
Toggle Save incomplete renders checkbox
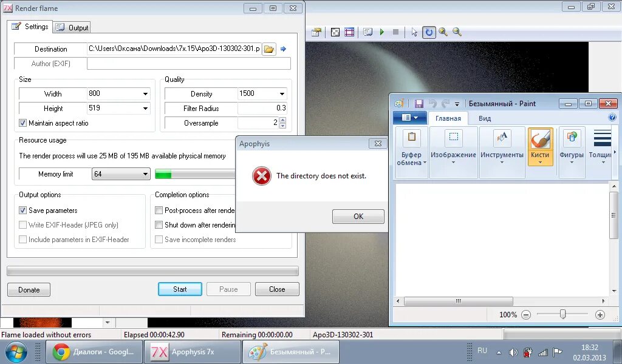(x=159, y=240)
